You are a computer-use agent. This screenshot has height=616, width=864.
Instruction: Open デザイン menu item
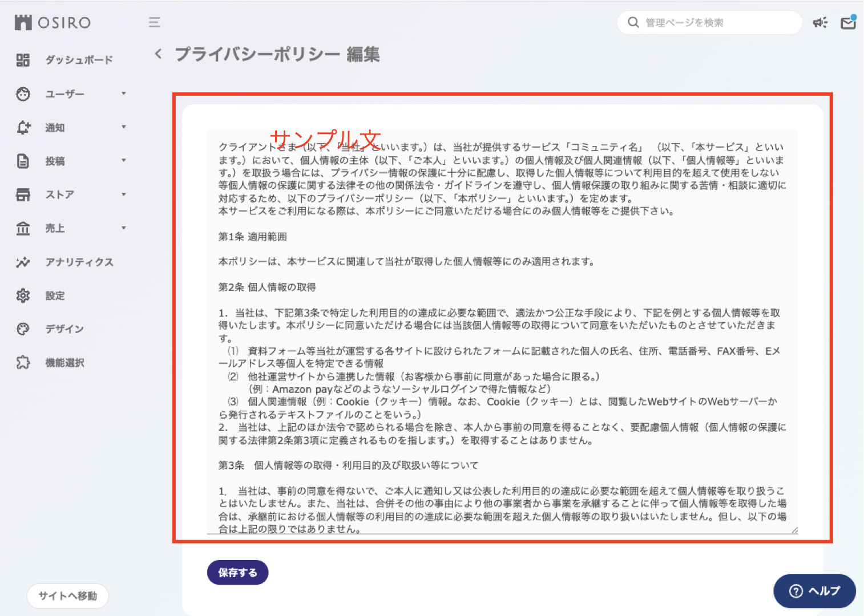64,329
